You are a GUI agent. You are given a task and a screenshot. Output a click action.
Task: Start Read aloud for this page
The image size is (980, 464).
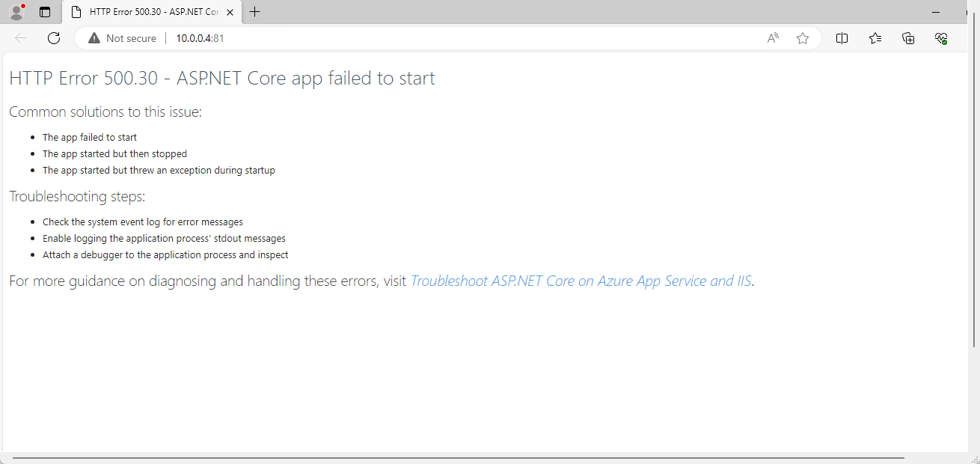tap(773, 38)
